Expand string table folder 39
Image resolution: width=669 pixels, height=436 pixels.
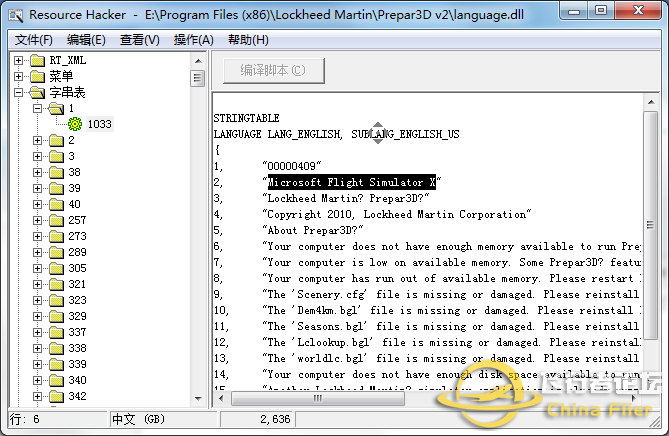click(38, 189)
